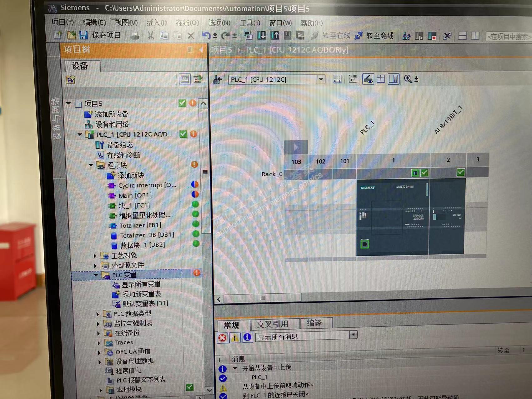Click the device view horizontal scrollbar thumb

click(263, 298)
